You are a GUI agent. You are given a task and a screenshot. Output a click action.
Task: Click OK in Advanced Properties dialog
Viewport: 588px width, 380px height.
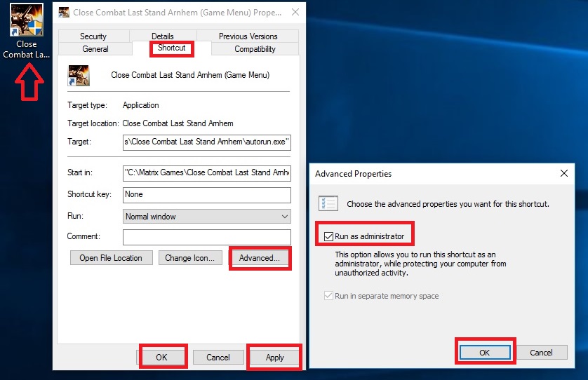484,352
